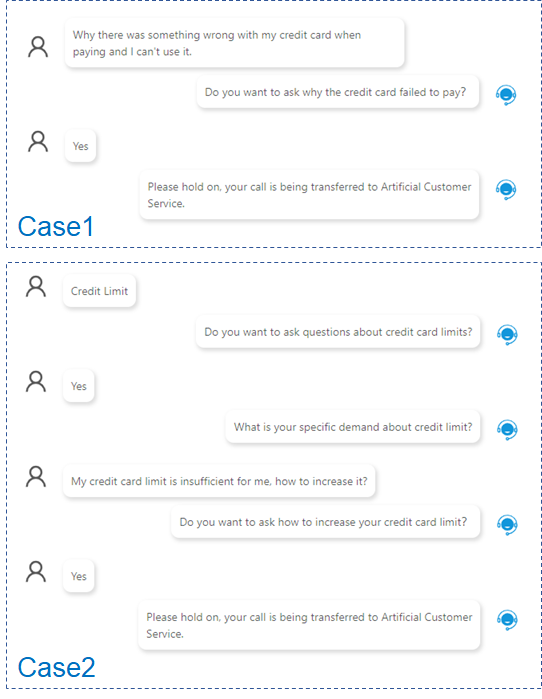
Task: Click the 'Yes' reply bubble in Case1
Action: pyautogui.click(x=80, y=146)
